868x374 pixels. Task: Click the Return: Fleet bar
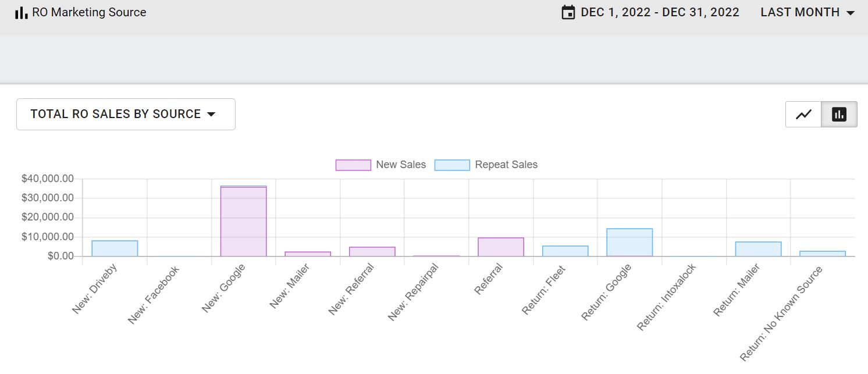click(565, 251)
